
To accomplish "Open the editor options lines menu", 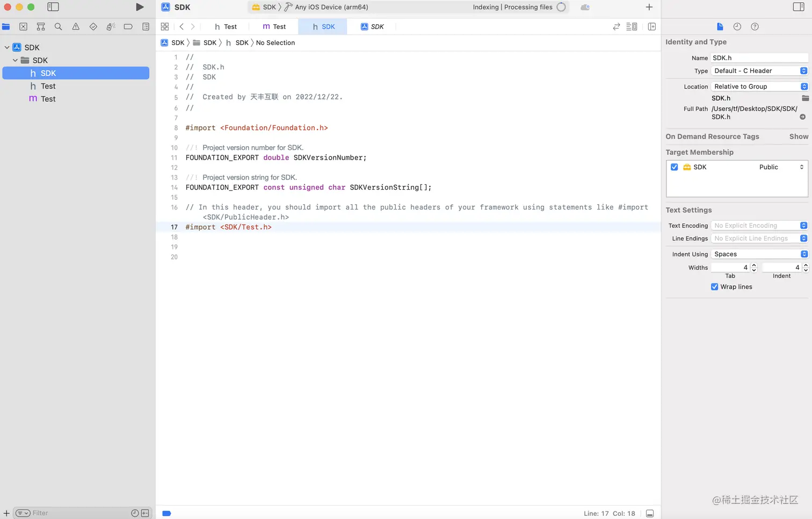I will [632, 26].
